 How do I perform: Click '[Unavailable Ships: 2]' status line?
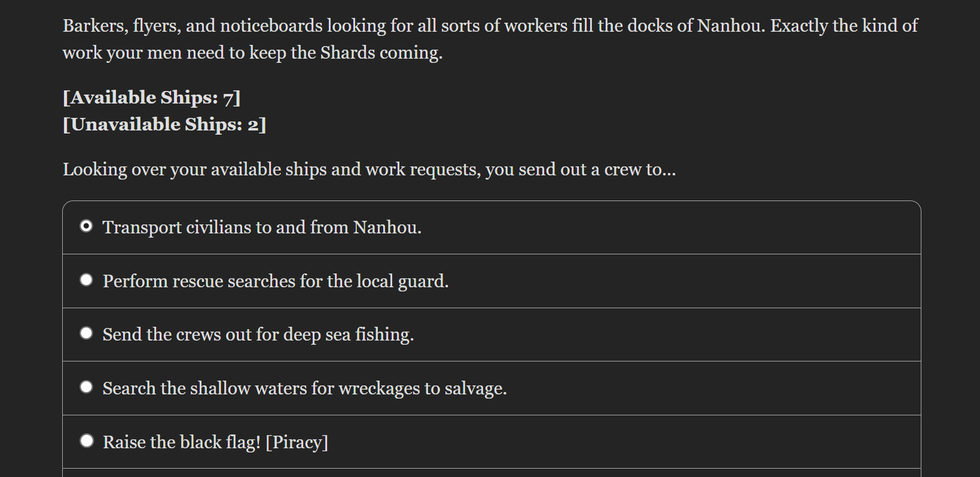(x=164, y=124)
